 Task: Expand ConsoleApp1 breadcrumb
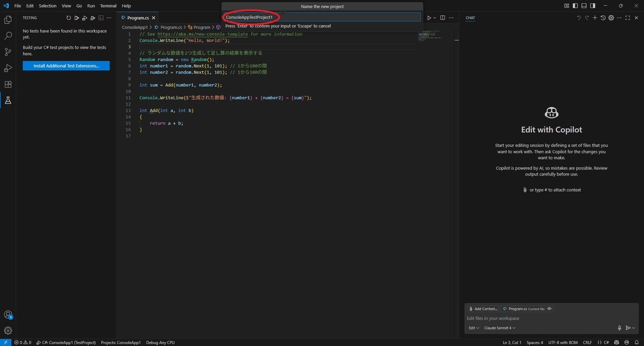coord(135,27)
